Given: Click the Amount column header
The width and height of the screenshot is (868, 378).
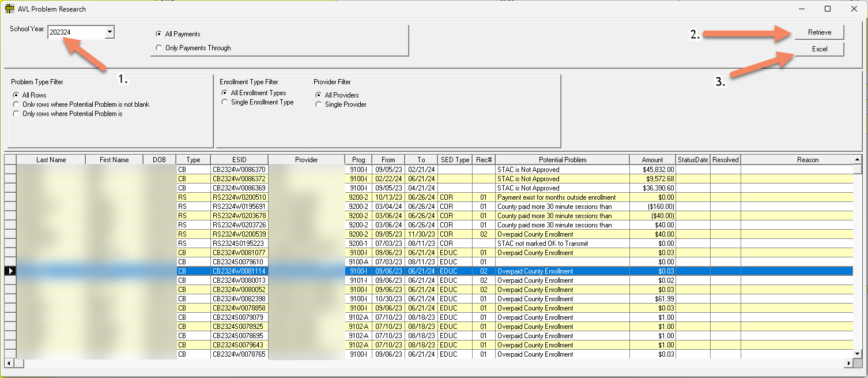Looking at the screenshot, I should pos(651,160).
